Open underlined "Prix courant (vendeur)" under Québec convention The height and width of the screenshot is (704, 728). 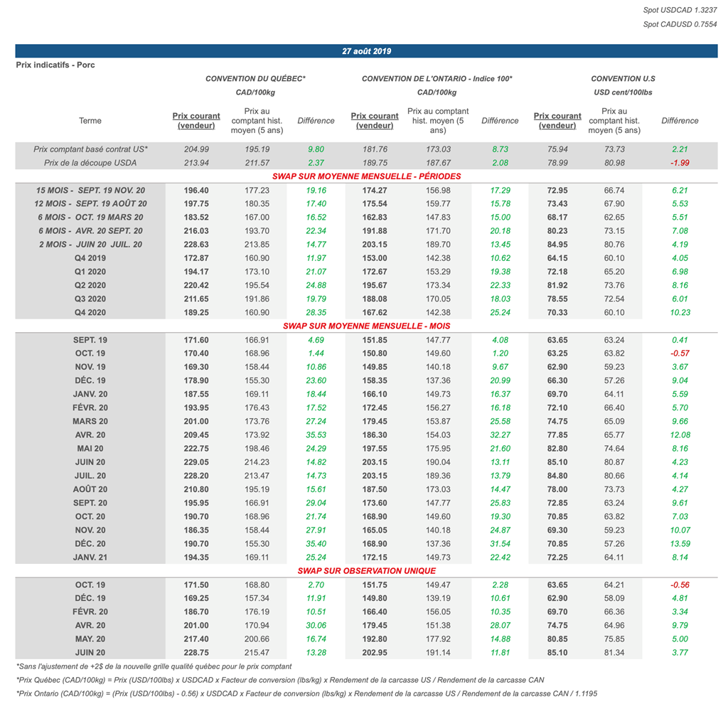196,121
